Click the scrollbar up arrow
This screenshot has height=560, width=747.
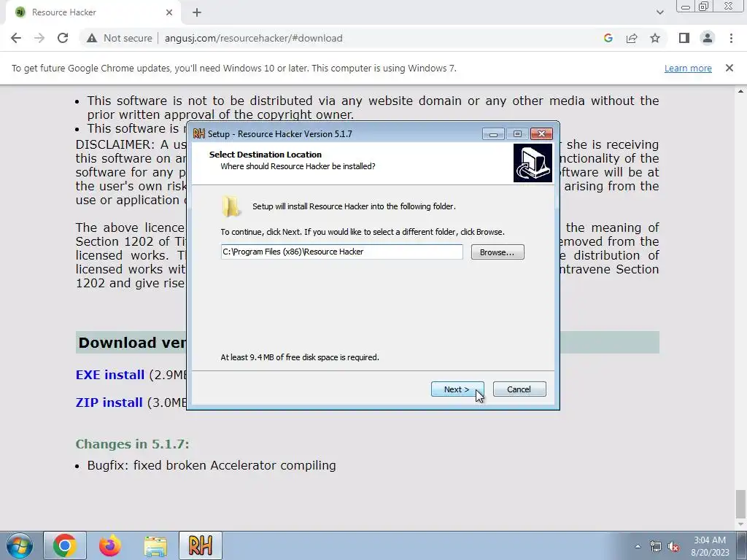pos(740,91)
